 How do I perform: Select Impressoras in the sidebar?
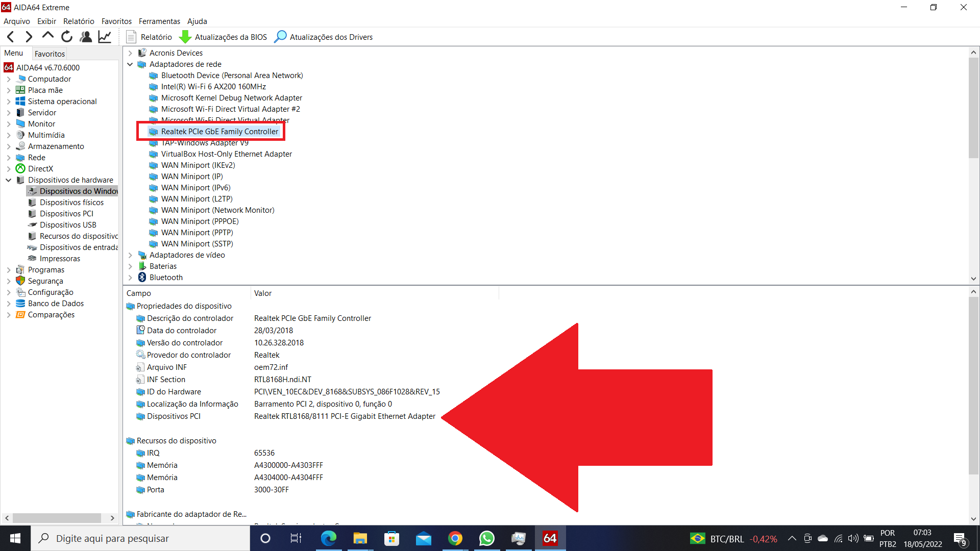(x=60, y=259)
